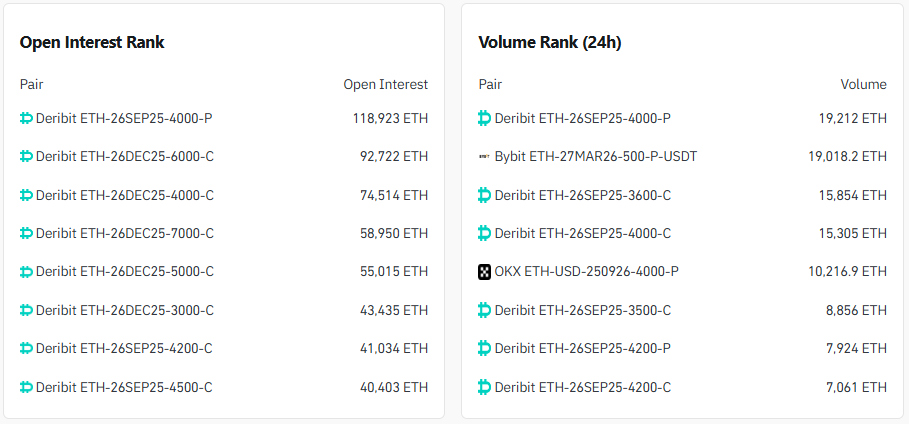The image size is (909, 424).
Task: Open the Deribit ETH-26SEP25-4200-P pair
Action: pyautogui.click(x=583, y=348)
